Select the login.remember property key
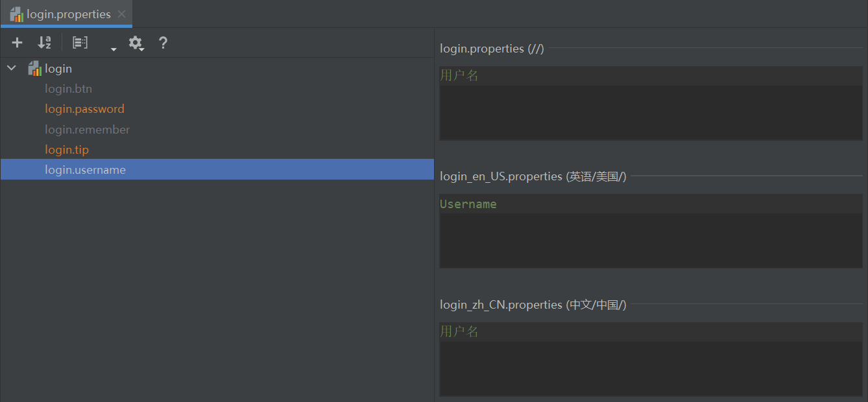Viewport: 868px width, 402px height. 87,130
